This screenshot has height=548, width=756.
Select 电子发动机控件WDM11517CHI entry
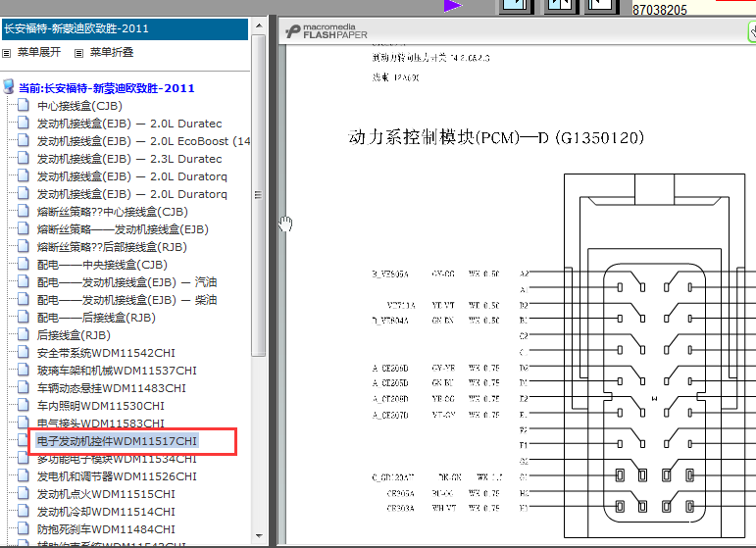click(x=117, y=441)
